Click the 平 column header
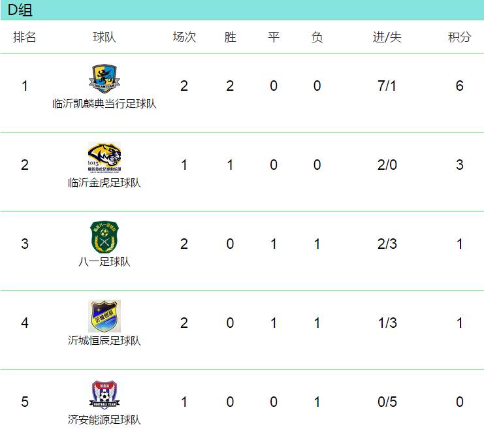484x448 pixels. point(274,37)
